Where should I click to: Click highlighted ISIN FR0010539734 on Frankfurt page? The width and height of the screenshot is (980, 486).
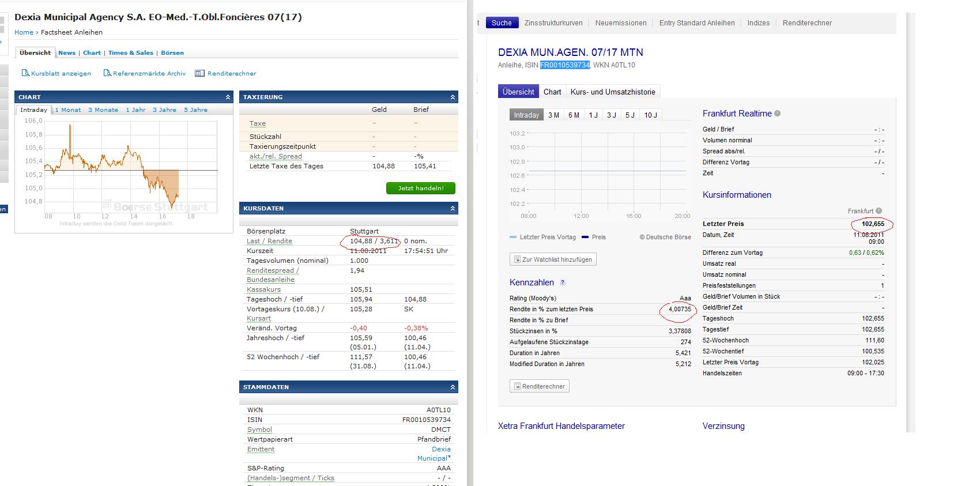pos(565,65)
